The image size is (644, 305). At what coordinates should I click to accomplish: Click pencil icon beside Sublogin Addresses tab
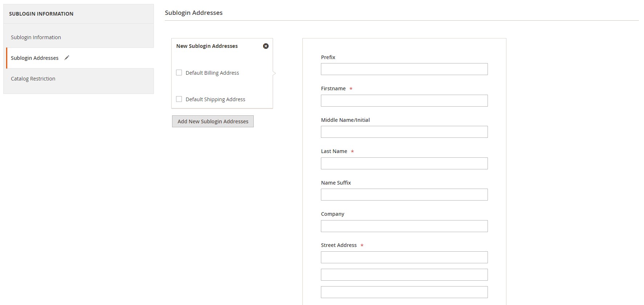[67, 58]
